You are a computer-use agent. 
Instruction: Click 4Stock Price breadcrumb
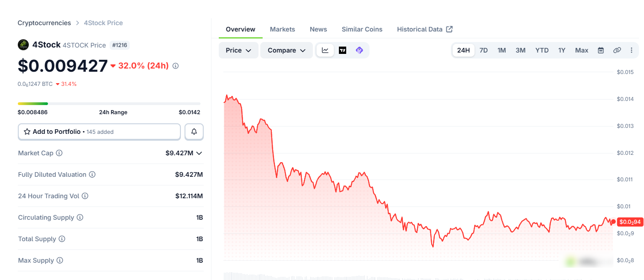[103, 23]
